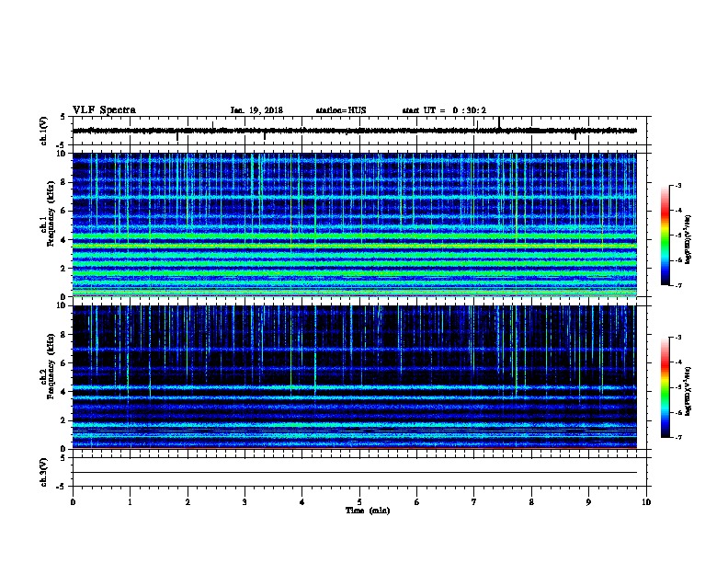The height and width of the screenshot is (563, 728).
Task: Click the "2" tick on ch.2 frequency axis
Action: pyautogui.click(x=63, y=420)
